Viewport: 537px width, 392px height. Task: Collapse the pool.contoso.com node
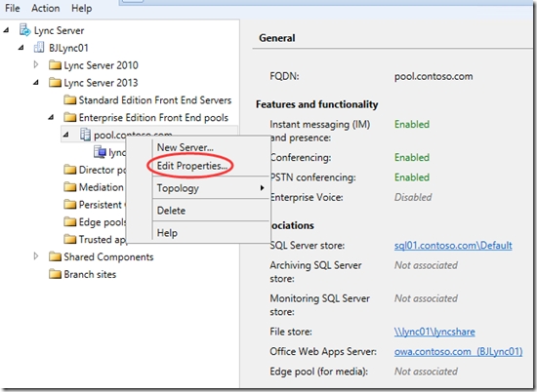click(x=65, y=136)
